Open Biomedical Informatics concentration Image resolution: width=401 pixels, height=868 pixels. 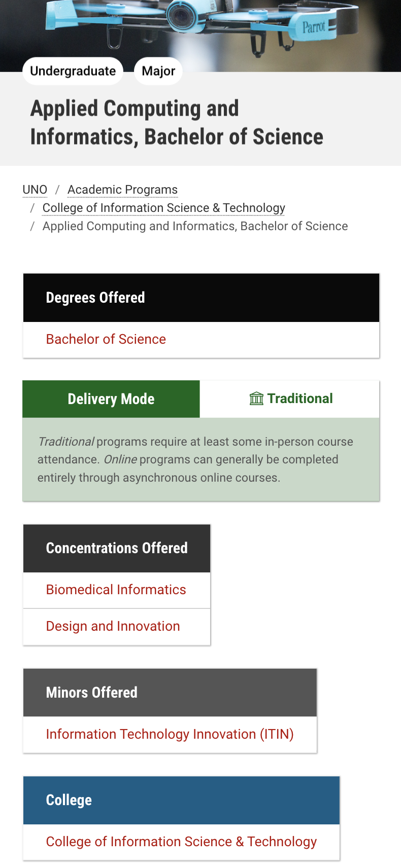coord(116,590)
